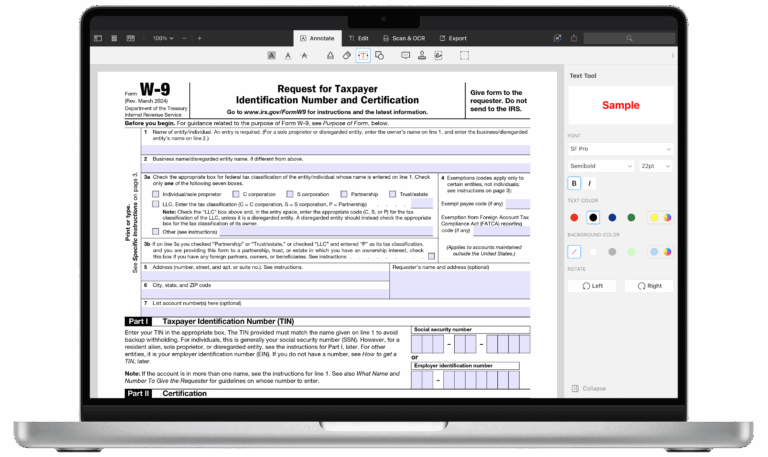The width and height of the screenshot is (768, 457).
Task: Select the dashed selection rectangle tool
Action: tap(464, 56)
